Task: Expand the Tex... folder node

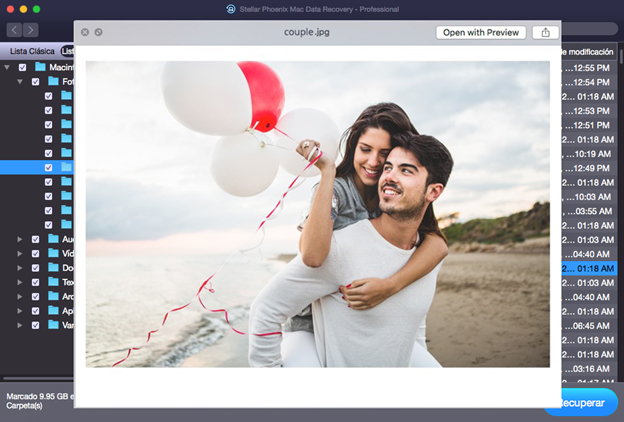Action: pyautogui.click(x=20, y=282)
